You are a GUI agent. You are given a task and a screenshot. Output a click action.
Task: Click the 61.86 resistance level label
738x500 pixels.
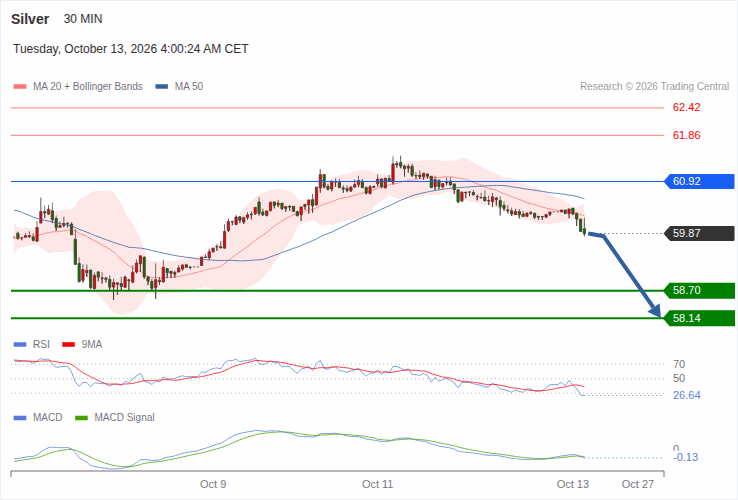click(x=686, y=136)
